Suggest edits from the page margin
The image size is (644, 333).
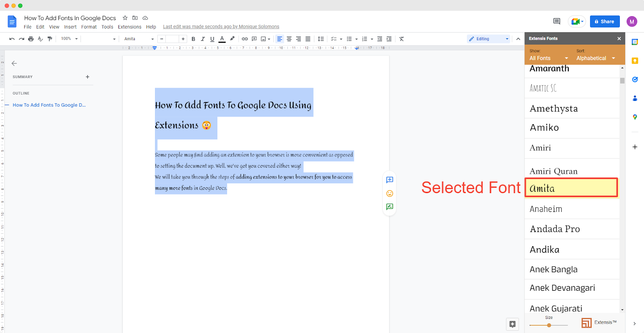coord(390,207)
